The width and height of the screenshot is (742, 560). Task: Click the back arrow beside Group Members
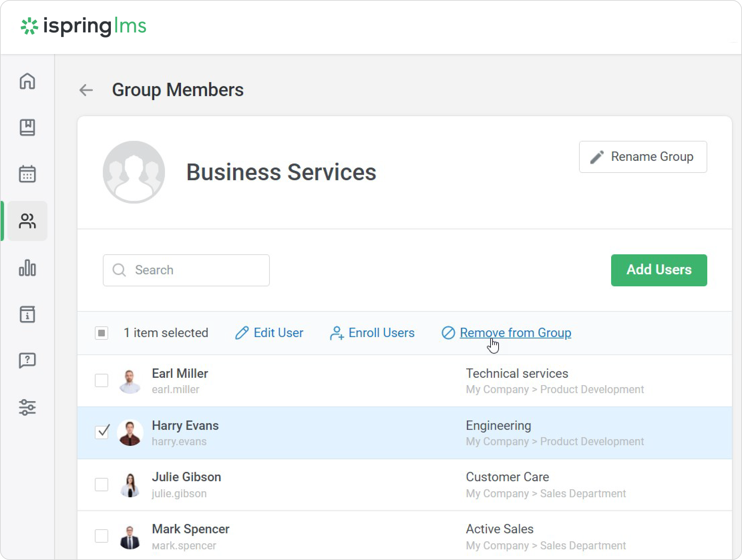86,90
